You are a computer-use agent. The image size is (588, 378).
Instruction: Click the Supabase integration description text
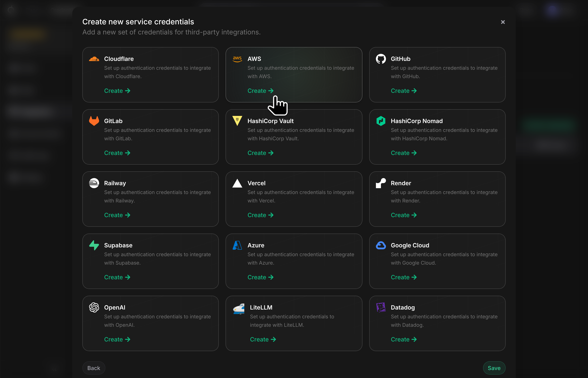coord(157,259)
